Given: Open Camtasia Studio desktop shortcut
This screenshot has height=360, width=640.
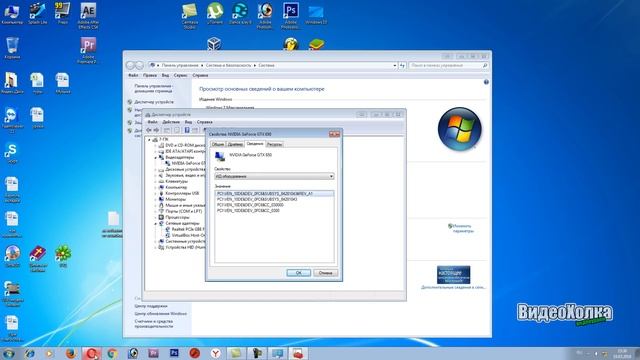Looking at the screenshot, I should 189,16.
